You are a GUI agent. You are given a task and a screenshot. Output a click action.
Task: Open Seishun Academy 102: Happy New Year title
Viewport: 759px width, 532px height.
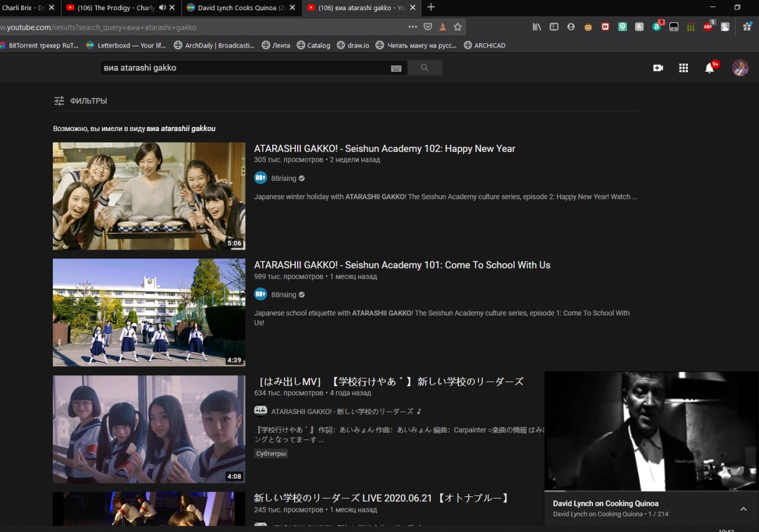point(385,149)
